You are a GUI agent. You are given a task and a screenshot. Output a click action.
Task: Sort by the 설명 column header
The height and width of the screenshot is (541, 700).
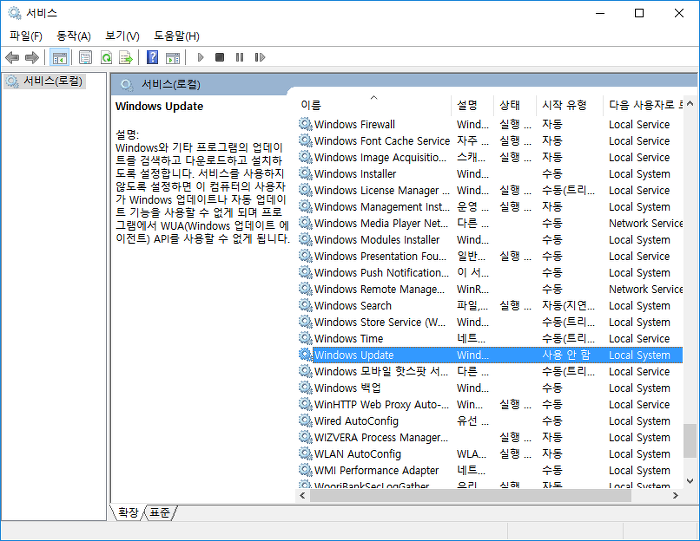473,105
